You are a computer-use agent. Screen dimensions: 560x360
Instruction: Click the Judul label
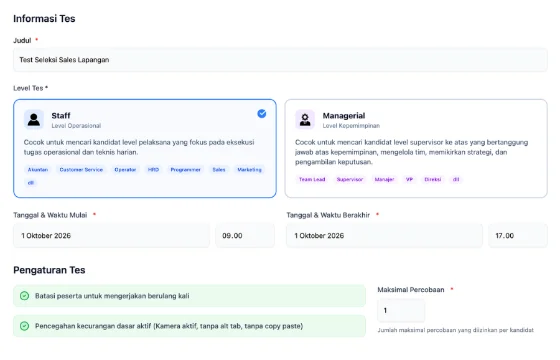pyautogui.click(x=22, y=40)
